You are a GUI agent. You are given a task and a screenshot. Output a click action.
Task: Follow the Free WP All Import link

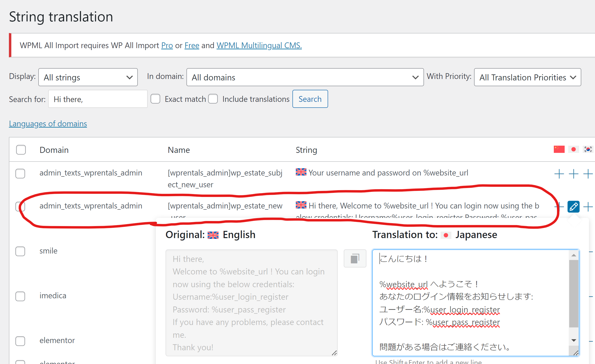(x=192, y=45)
